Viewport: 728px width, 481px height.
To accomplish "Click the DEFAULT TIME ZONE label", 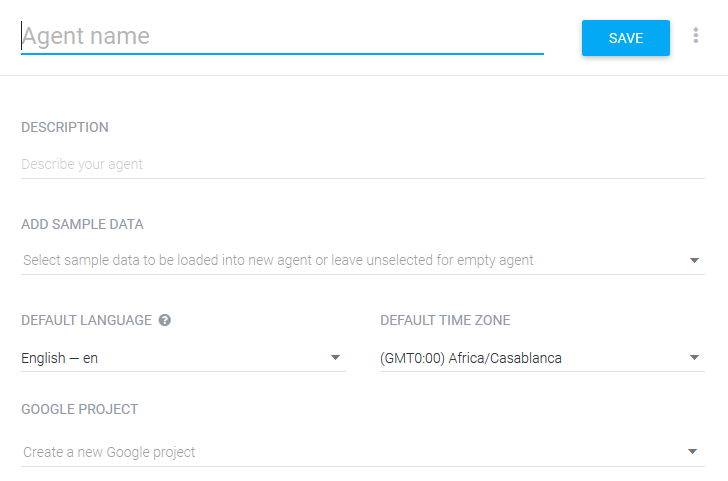I will pos(445,320).
